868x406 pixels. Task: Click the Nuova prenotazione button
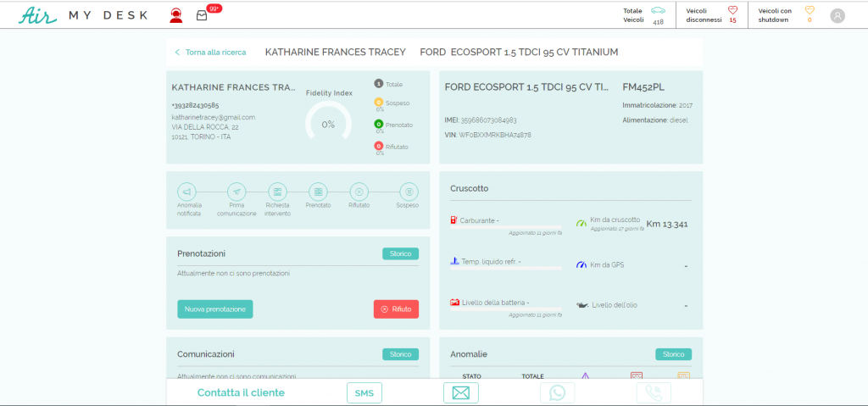(x=214, y=309)
